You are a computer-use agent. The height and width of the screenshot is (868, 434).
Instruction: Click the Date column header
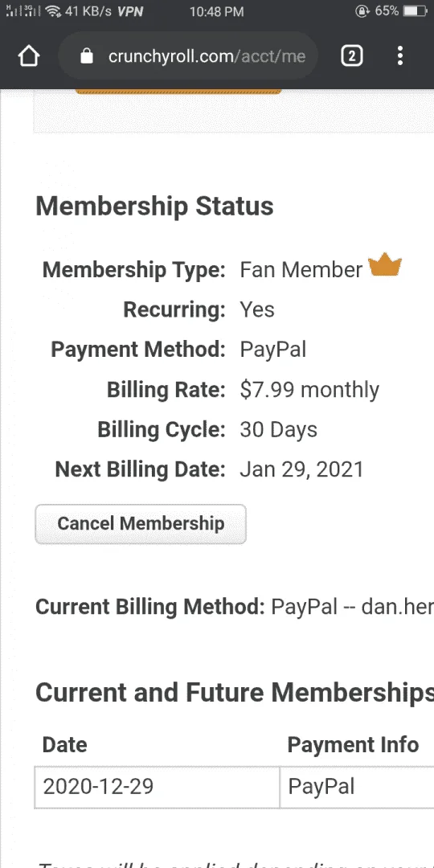coord(65,744)
